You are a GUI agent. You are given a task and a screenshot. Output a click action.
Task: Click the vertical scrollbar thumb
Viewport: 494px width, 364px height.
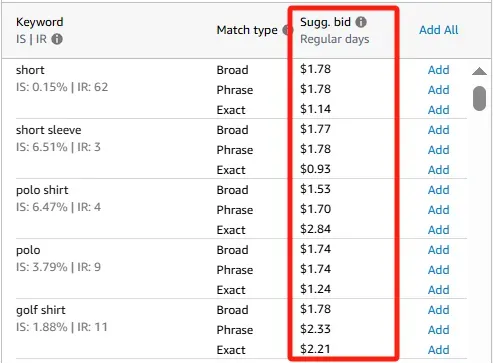[x=479, y=98]
